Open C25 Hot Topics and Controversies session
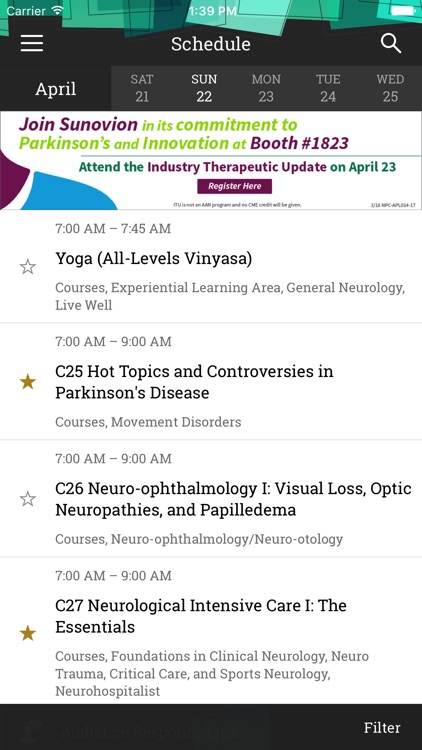The width and height of the screenshot is (422, 750). click(x=211, y=382)
